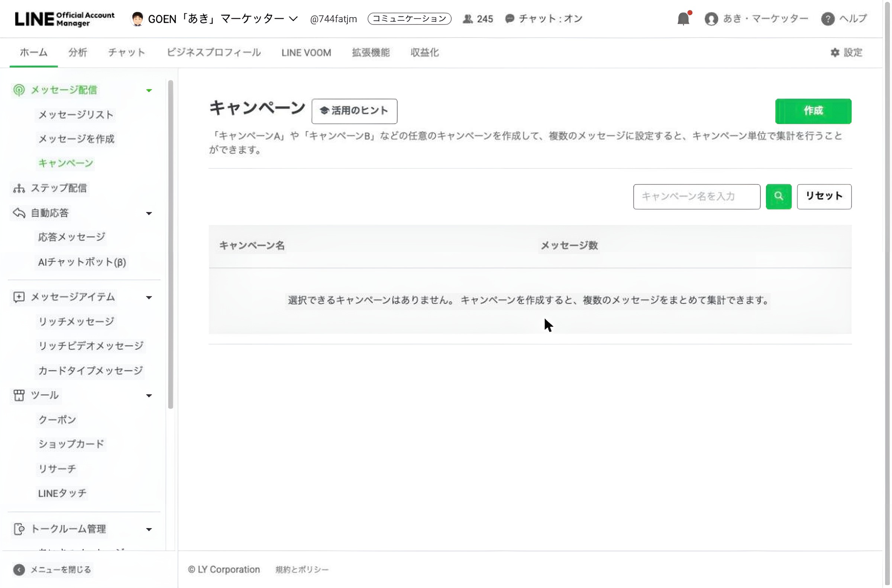The height and width of the screenshot is (588, 892).
Task: Click the chat bubble icon in header
Action: 510,19
